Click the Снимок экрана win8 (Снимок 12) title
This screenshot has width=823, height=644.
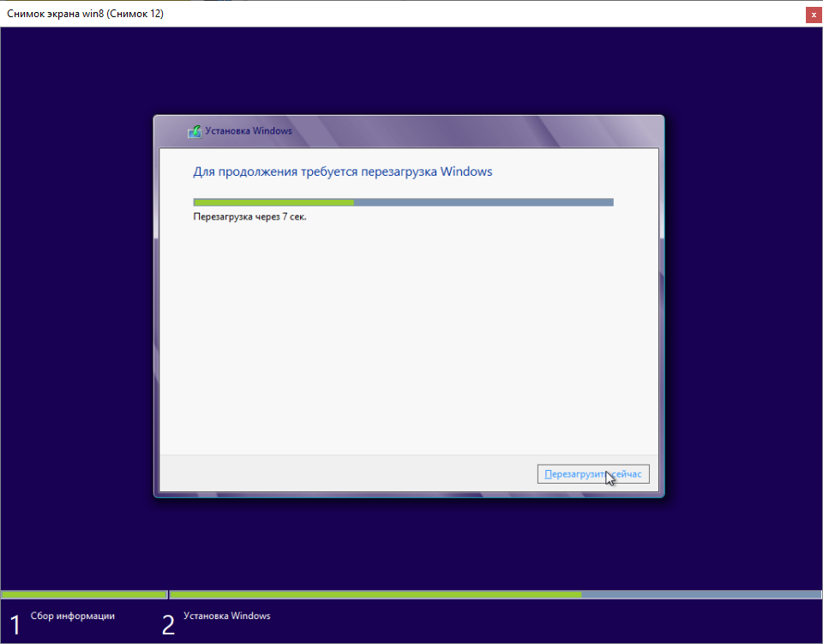point(85,14)
